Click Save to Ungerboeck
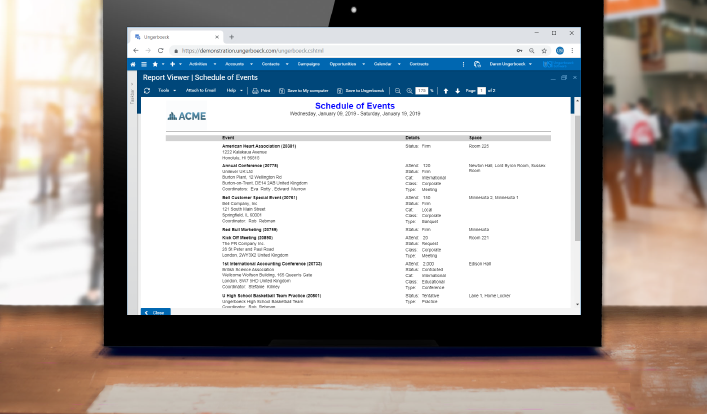The height and width of the screenshot is (414, 707). point(361,91)
